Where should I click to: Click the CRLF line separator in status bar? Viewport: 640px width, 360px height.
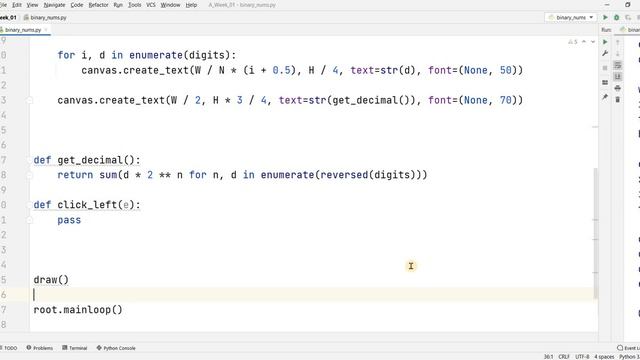(x=564, y=357)
